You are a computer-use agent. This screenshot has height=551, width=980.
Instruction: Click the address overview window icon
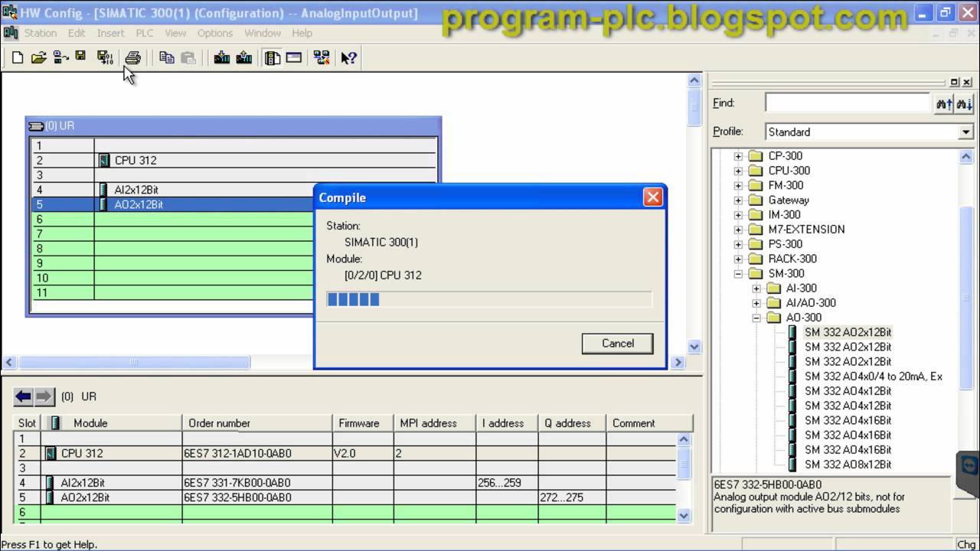(x=294, y=57)
